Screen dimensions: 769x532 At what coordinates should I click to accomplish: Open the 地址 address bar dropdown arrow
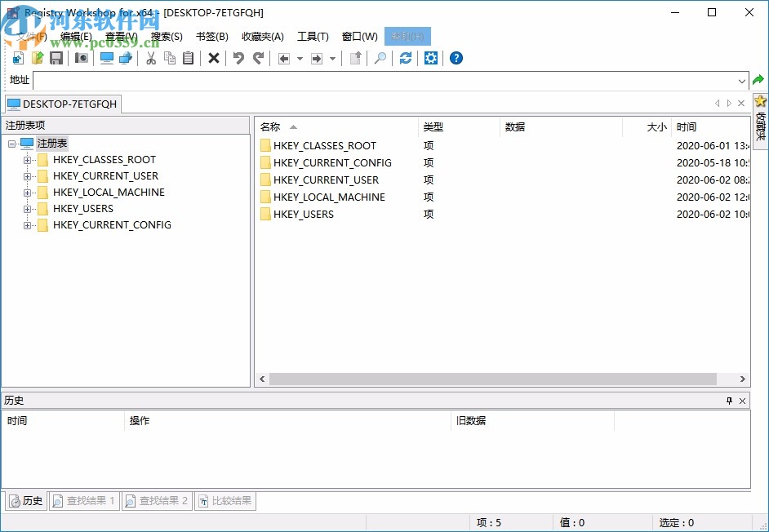(x=741, y=80)
